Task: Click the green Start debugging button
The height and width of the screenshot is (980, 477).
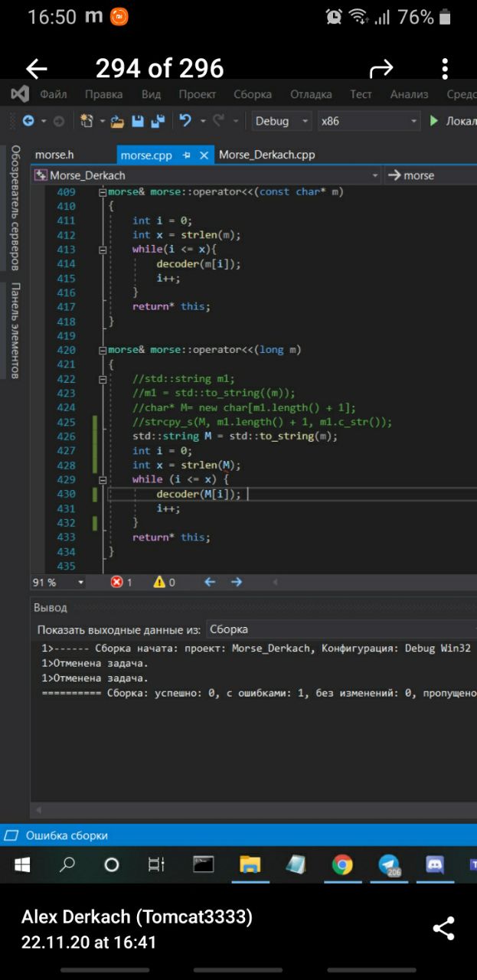Action: (434, 121)
